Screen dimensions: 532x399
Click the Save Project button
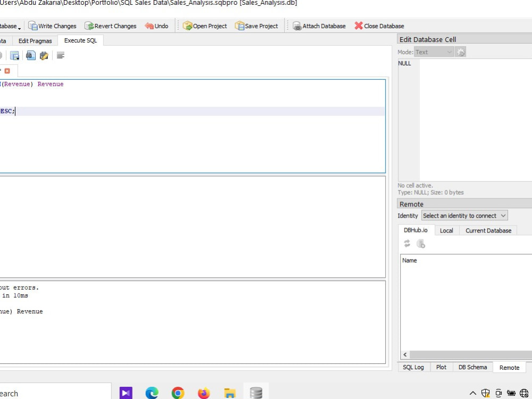click(256, 26)
